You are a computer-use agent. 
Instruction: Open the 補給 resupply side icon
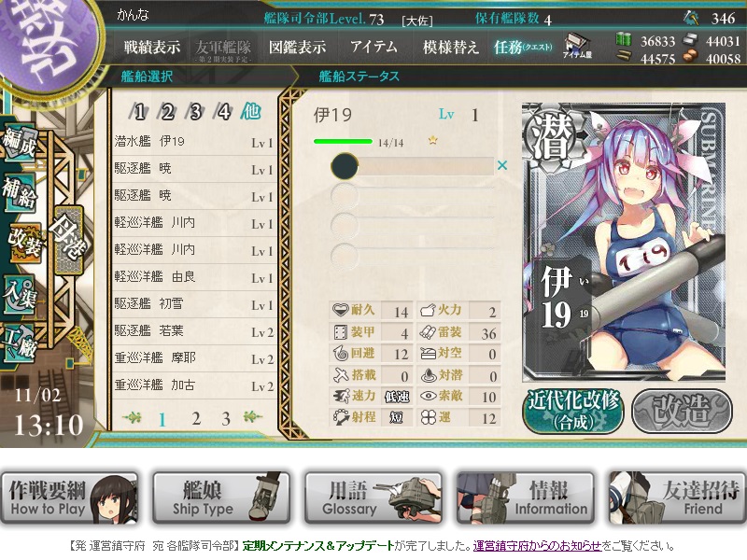pos(20,192)
